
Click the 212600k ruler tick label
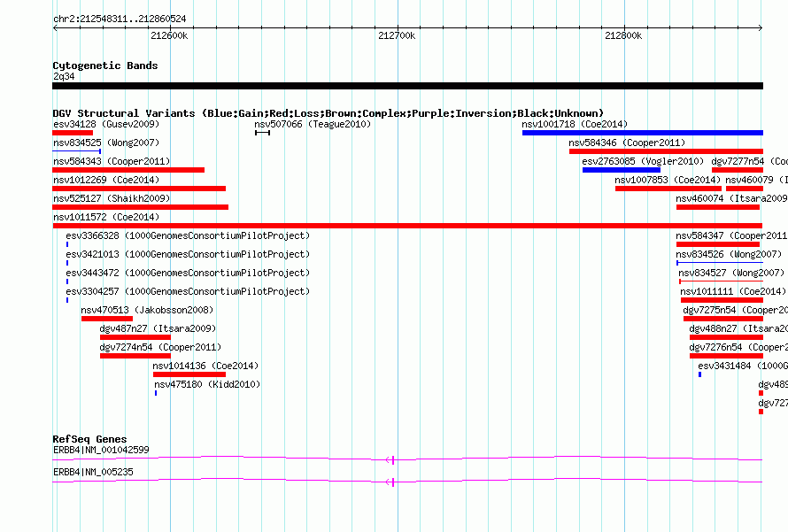[x=169, y=35]
